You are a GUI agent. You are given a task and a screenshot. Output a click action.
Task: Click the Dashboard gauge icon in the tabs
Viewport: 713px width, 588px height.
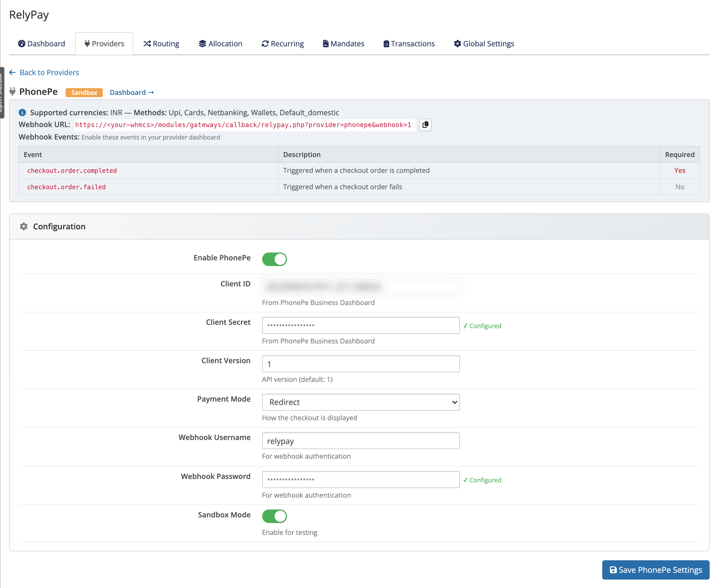pos(22,44)
